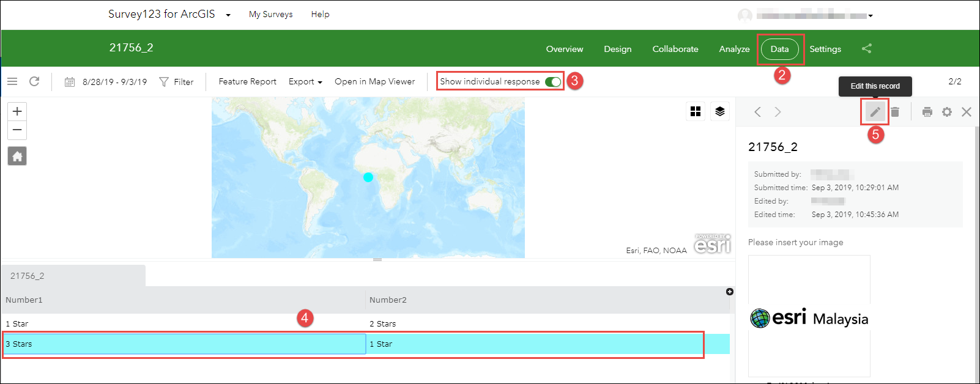
Task: Reset map to home extent
Action: [x=17, y=157]
